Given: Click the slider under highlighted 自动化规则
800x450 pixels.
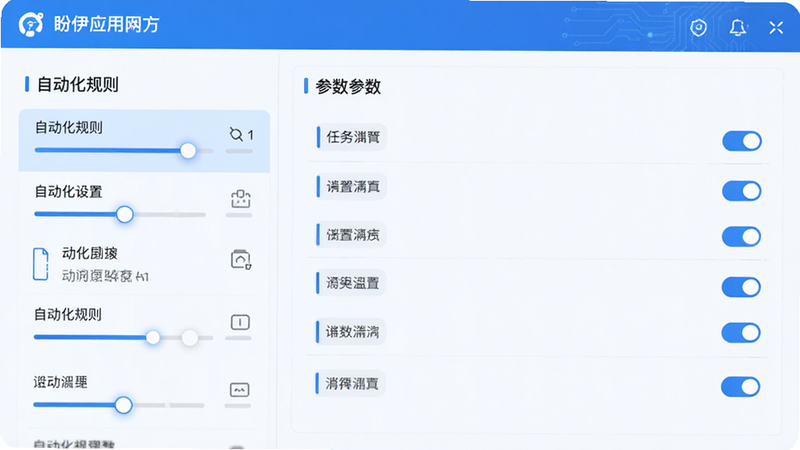Looking at the screenshot, I should [x=124, y=151].
